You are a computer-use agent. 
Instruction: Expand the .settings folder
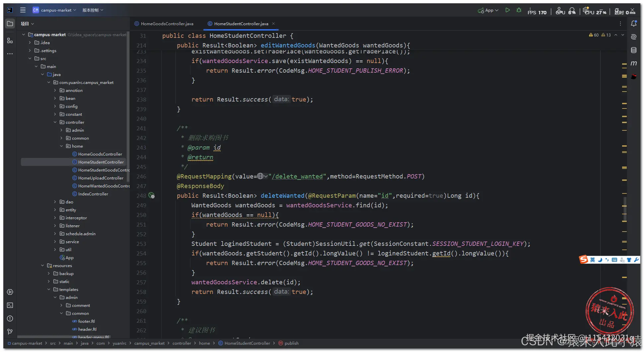[x=30, y=50]
